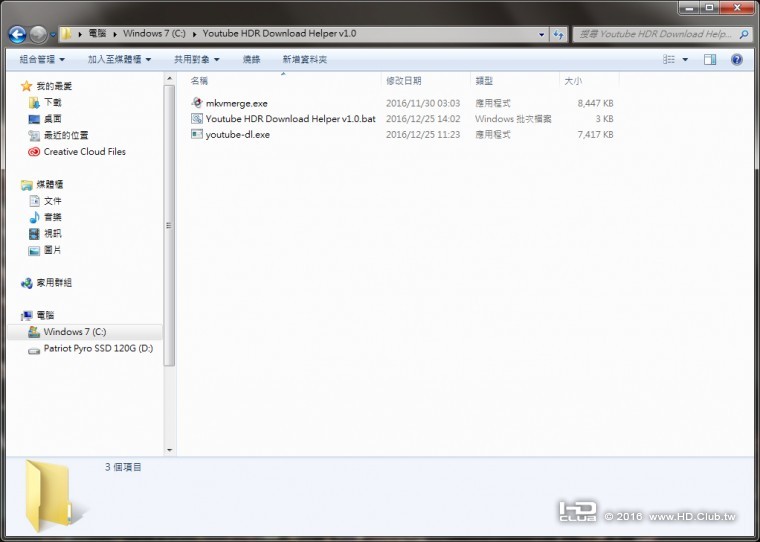Click the 視訊 filmstrip icon

click(x=34, y=234)
